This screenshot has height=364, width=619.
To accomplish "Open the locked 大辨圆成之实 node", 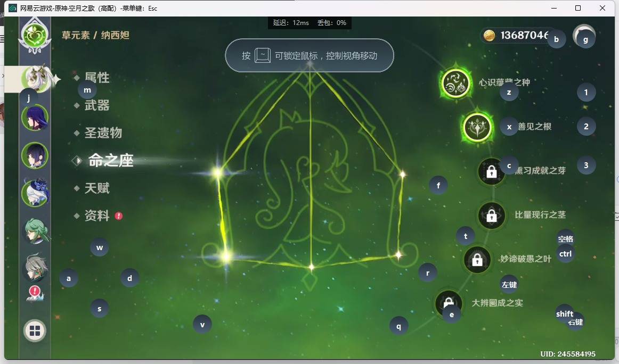I will [x=448, y=303].
